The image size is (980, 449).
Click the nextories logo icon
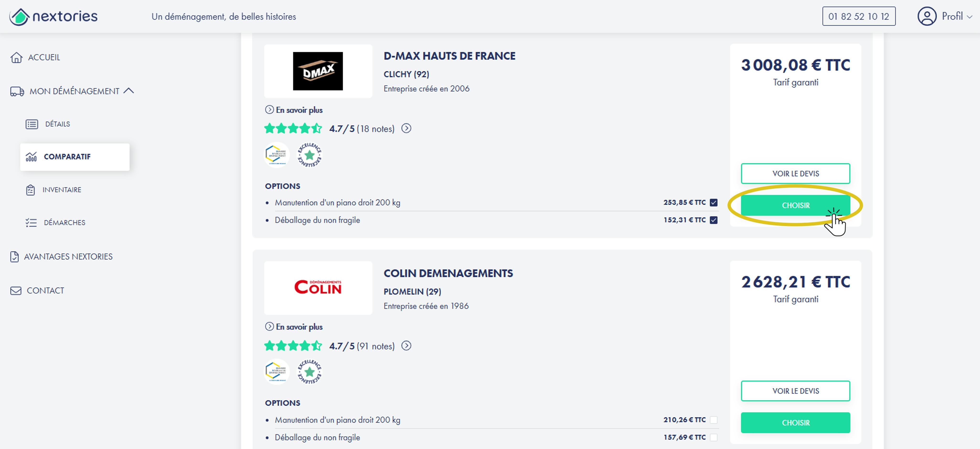tap(19, 17)
